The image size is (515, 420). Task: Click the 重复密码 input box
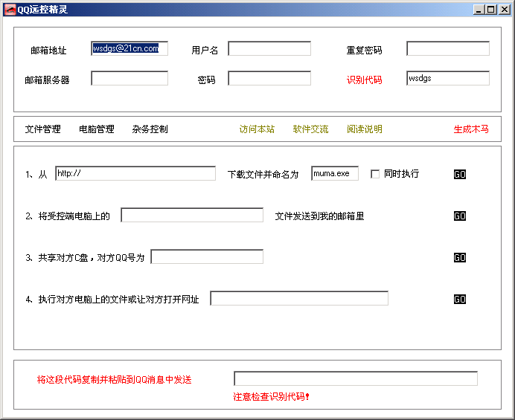pos(447,49)
